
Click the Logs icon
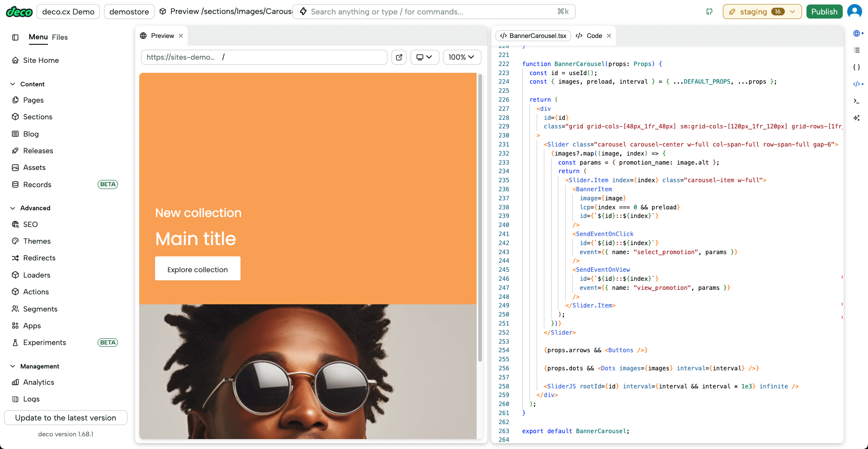pos(15,399)
